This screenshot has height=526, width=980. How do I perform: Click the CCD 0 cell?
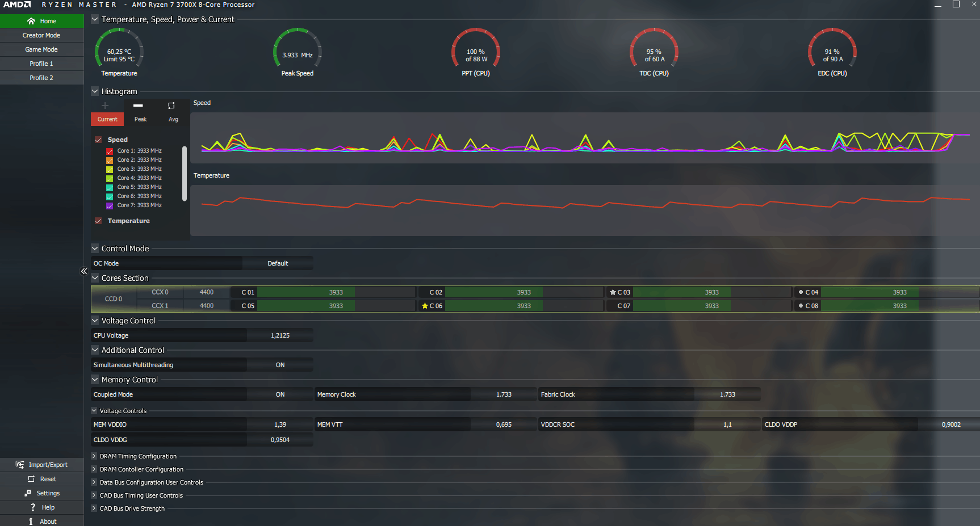114,299
